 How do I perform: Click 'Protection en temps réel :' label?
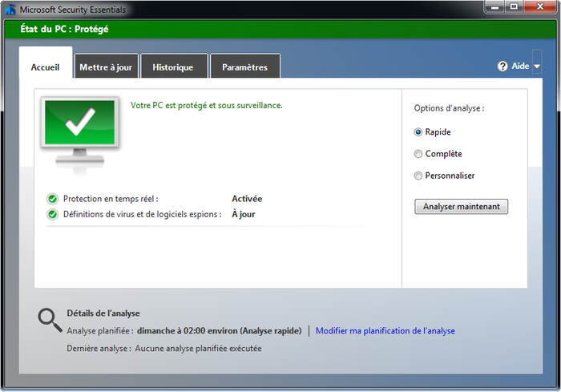111,199
